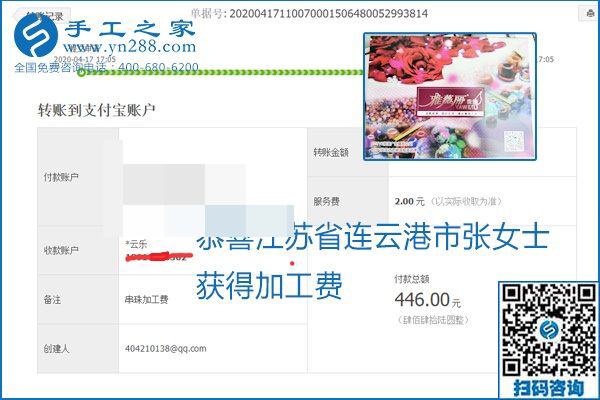
Task: Click the 收款账户 label cell
Action: [x=78, y=250]
